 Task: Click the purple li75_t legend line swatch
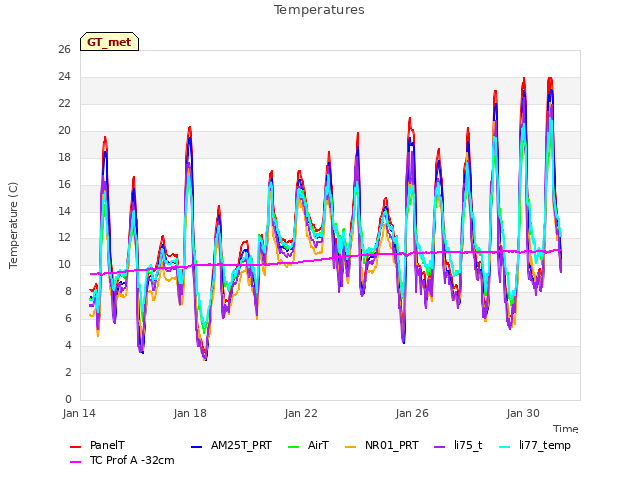click(440, 447)
